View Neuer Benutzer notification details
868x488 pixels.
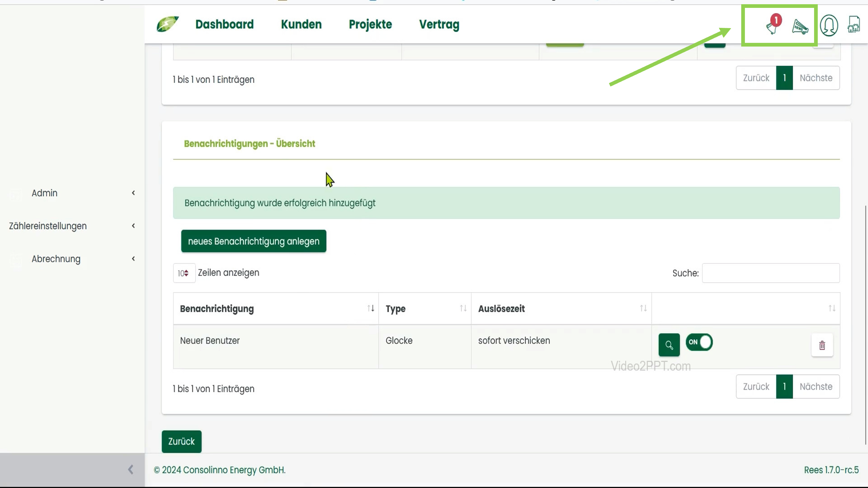pyautogui.click(x=669, y=345)
